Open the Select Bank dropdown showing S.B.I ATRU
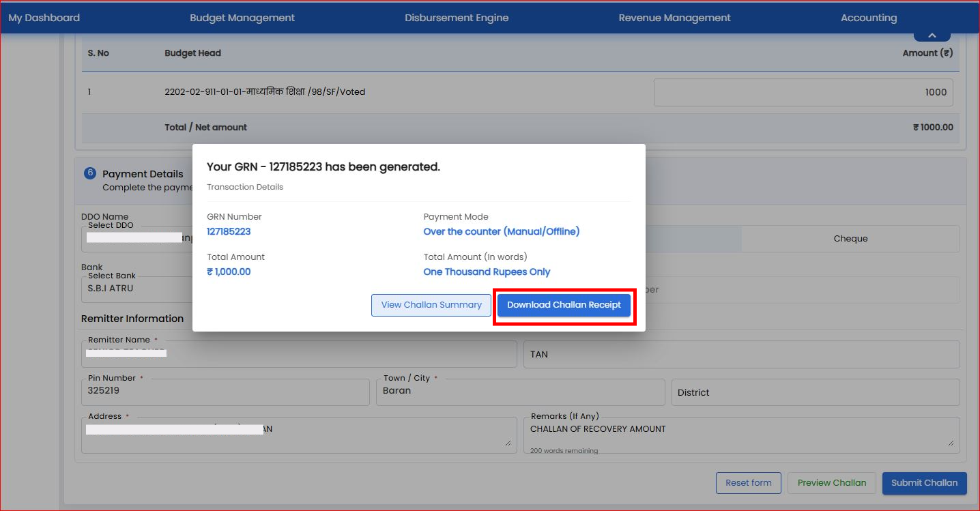 (x=136, y=289)
